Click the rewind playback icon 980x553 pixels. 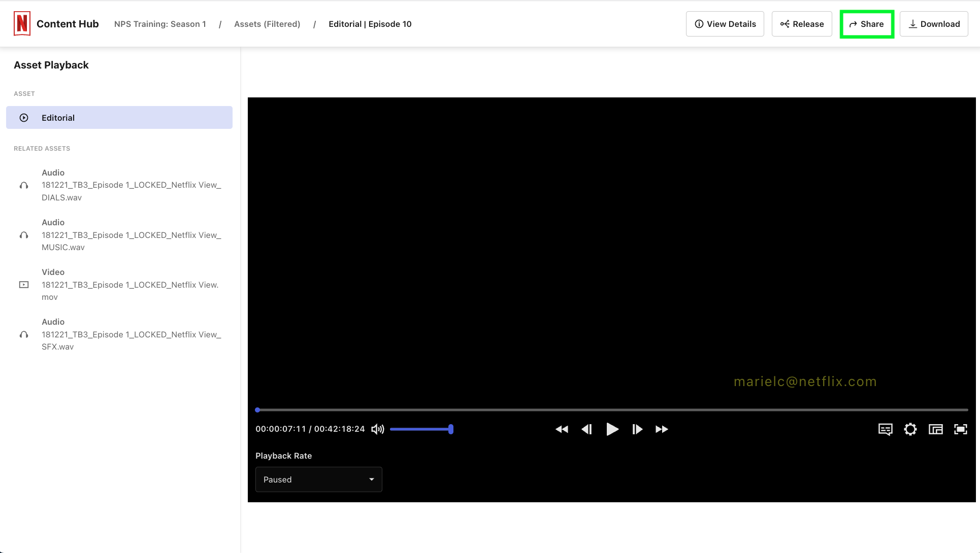tap(562, 429)
